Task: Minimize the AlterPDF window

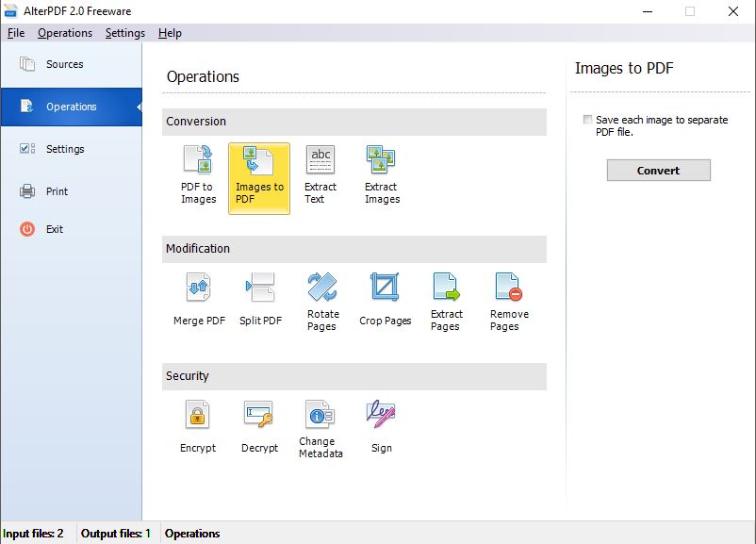Action: (648, 11)
